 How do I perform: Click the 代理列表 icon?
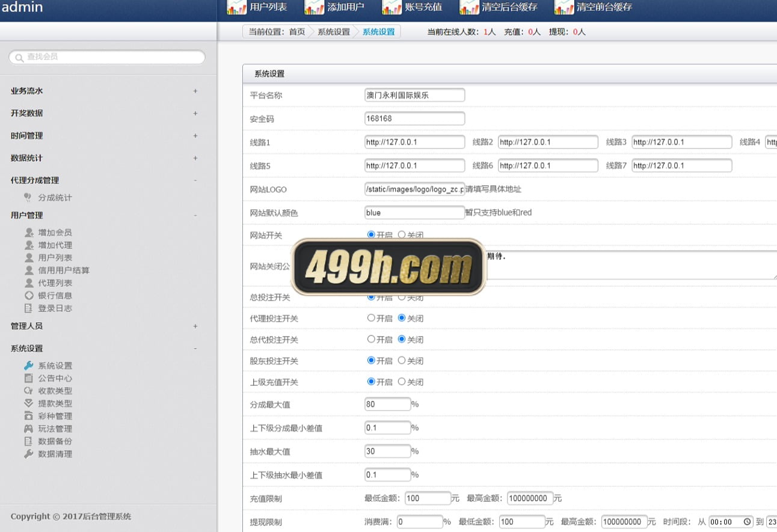coord(28,283)
